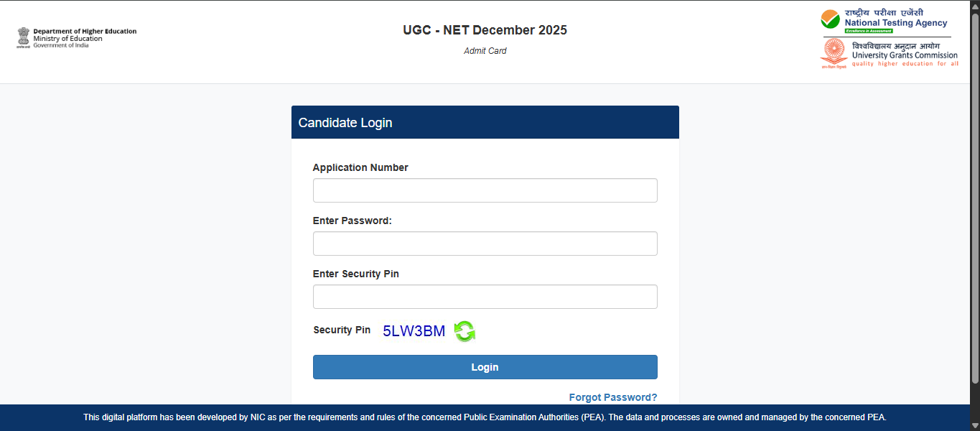Viewport: 980px width, 431px height.
Task: Click the University Grants Commission logo
Action: [x=890, y=54]
